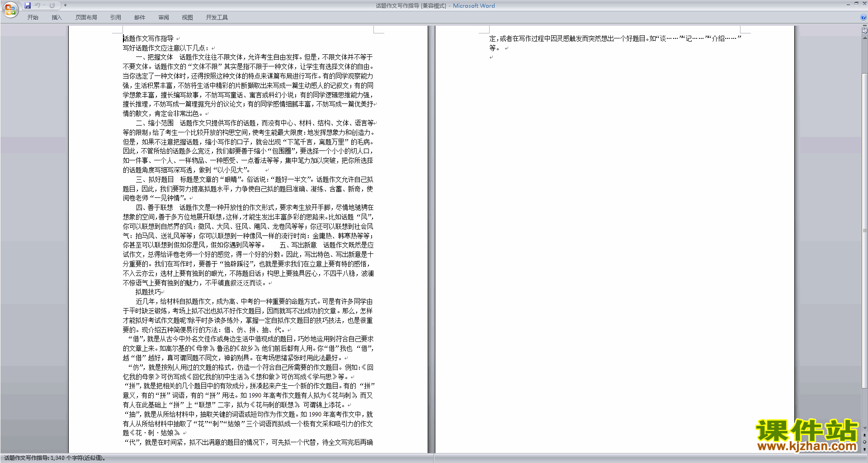Click the line 题《花·刺·姑娘》
The height and width of the screenshot is (463, 868).
click(x=151, y=433)
